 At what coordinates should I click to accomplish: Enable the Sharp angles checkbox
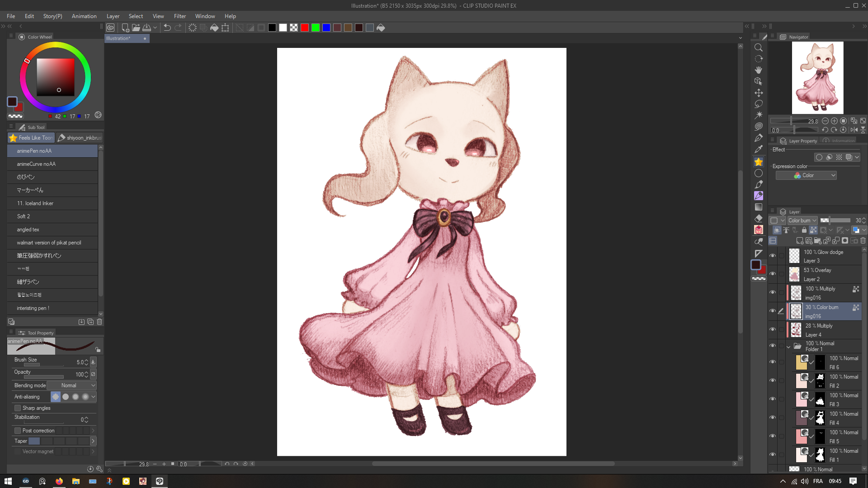pos(18,408)
